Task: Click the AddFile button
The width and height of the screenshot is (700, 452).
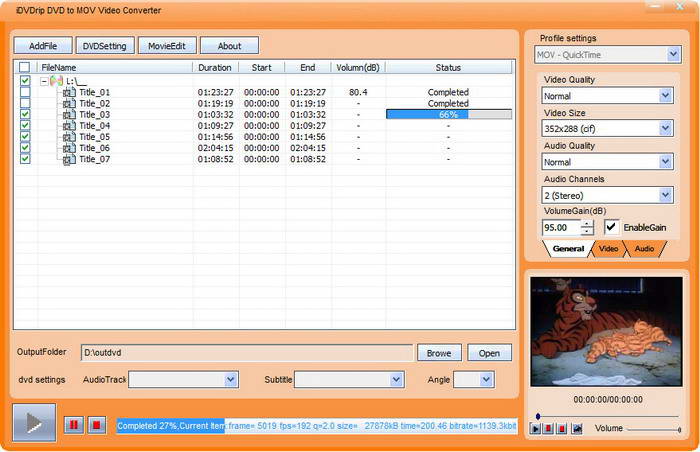Action: (x=43, y=46)
